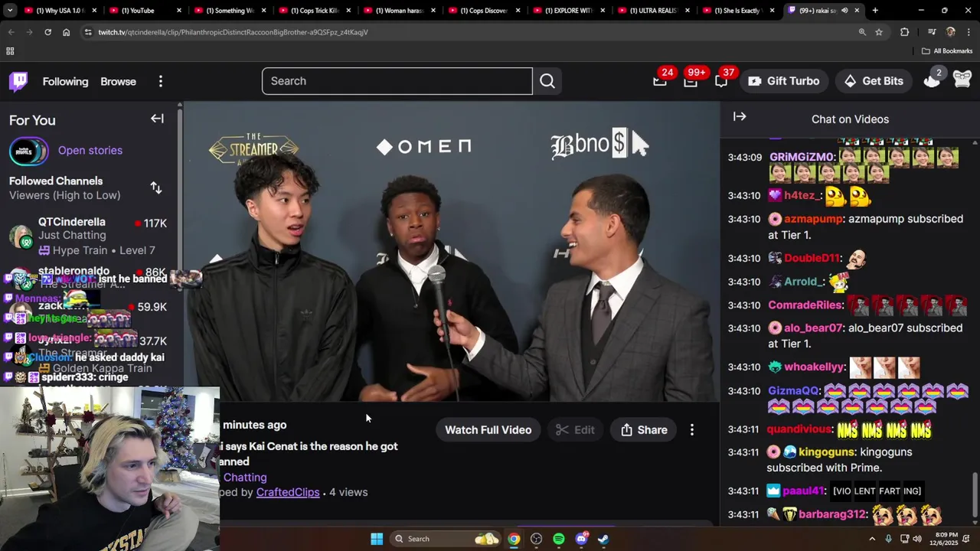Open the browser home page

point(66,32)
